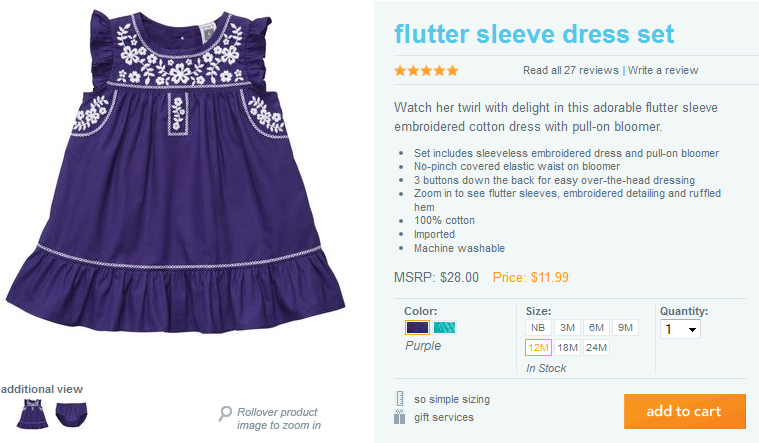Click the gift services icon

pos(400,417)
